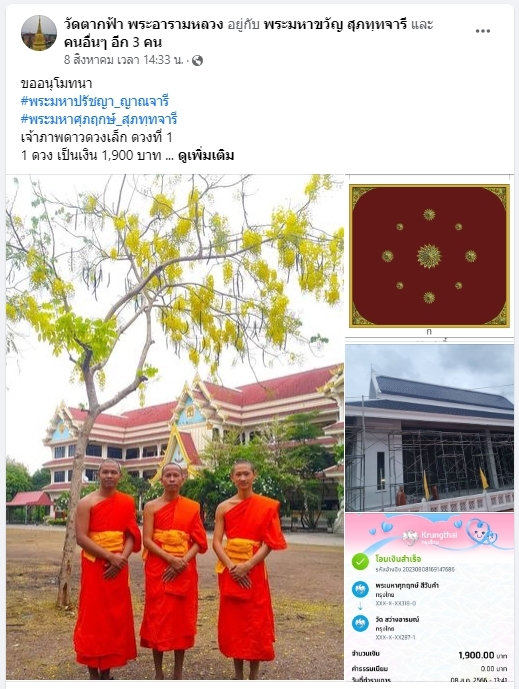
Task: Open hashtag #พระมหาศุภฤกษ์_สุภทฺทจารี
Action: pos(99,120)
